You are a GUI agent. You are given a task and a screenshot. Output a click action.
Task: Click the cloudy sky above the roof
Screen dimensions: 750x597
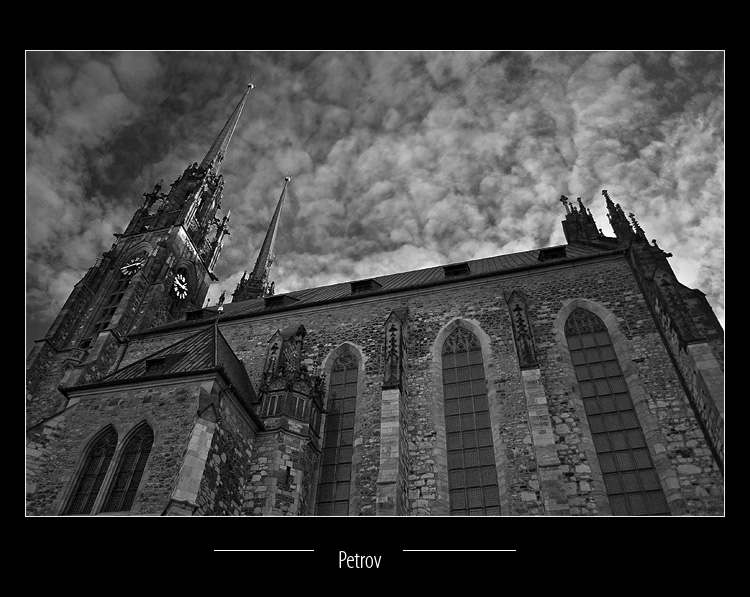[420, 150]
